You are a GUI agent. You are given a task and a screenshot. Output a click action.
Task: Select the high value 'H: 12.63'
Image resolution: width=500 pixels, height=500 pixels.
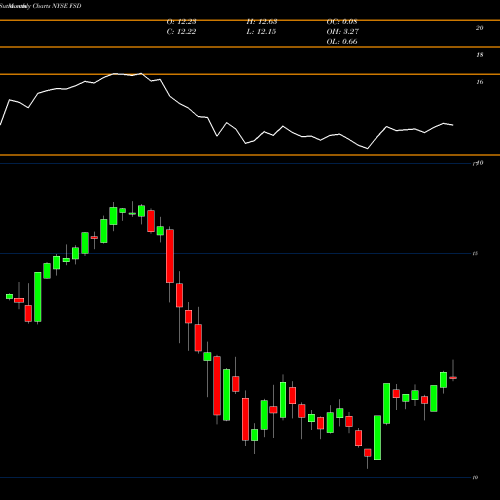(262, 22)
